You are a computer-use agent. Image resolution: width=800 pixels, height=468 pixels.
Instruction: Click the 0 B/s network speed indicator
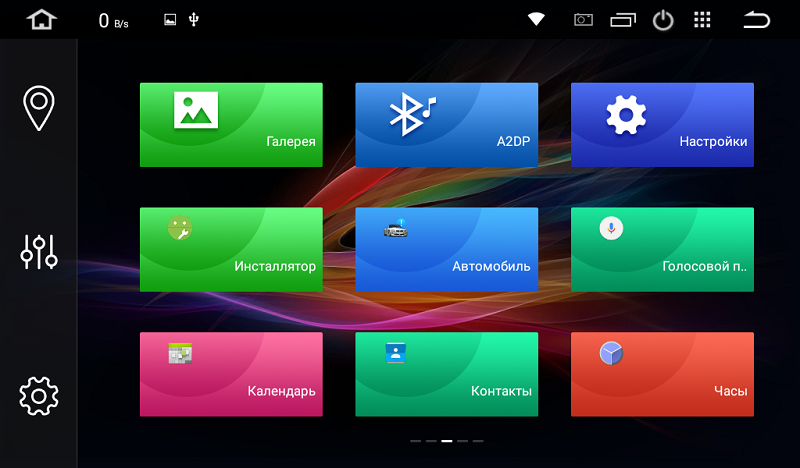[113, 20]
